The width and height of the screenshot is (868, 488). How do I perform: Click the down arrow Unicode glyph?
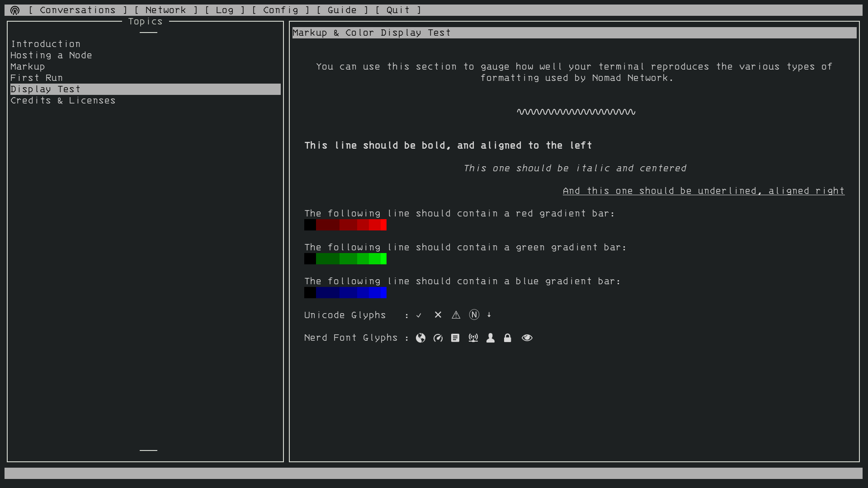[489, 314]
